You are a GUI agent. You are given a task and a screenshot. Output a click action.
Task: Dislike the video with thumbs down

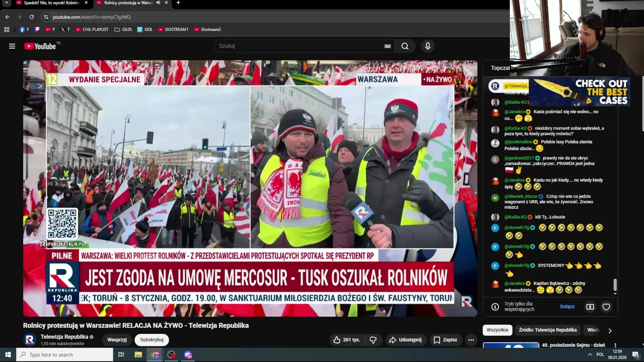pos(373,340)
